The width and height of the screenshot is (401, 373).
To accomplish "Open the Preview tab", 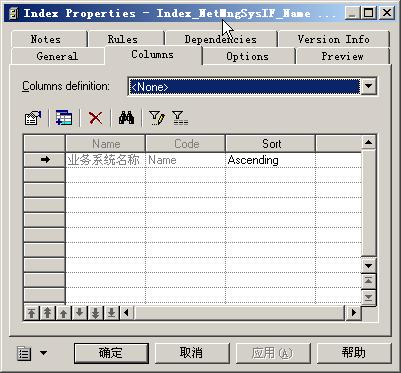I will pyautogui.click(x=342, y=56).
